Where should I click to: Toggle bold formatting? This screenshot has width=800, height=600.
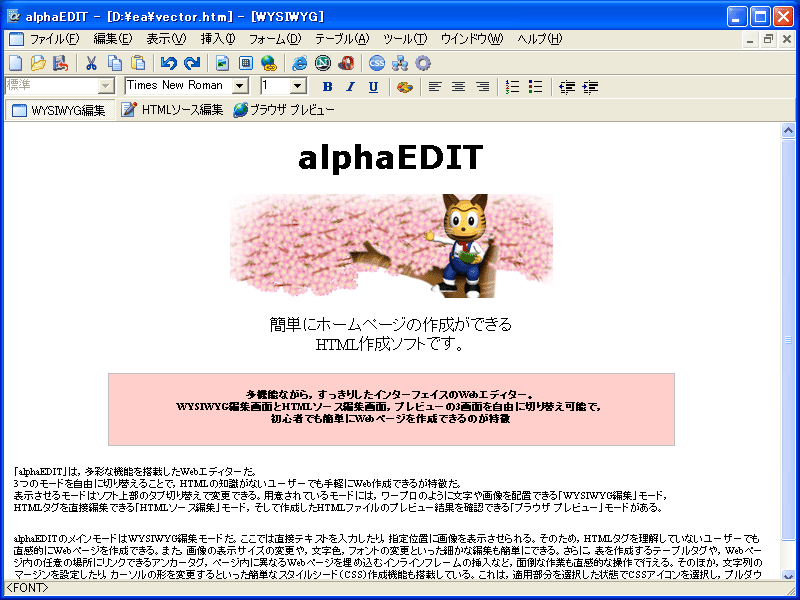(328, 87)
